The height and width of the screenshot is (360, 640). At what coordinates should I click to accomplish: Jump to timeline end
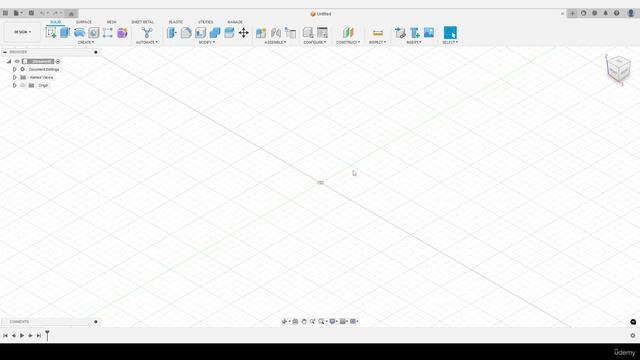(x=39, y=336)
